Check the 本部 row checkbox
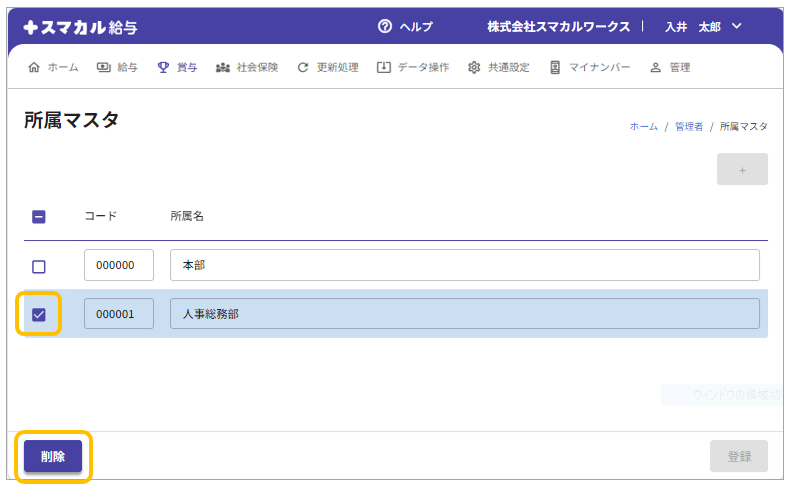Screen dimensions: 792x490 39,266
